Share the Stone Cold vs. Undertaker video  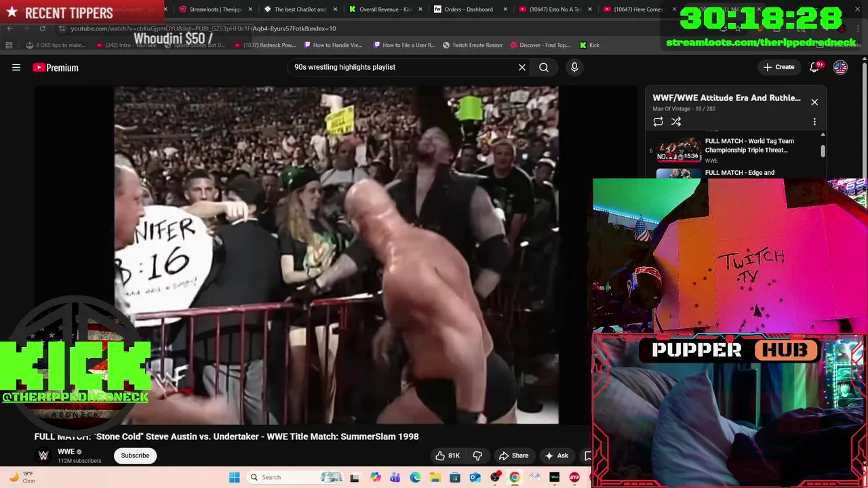[513, 455]
